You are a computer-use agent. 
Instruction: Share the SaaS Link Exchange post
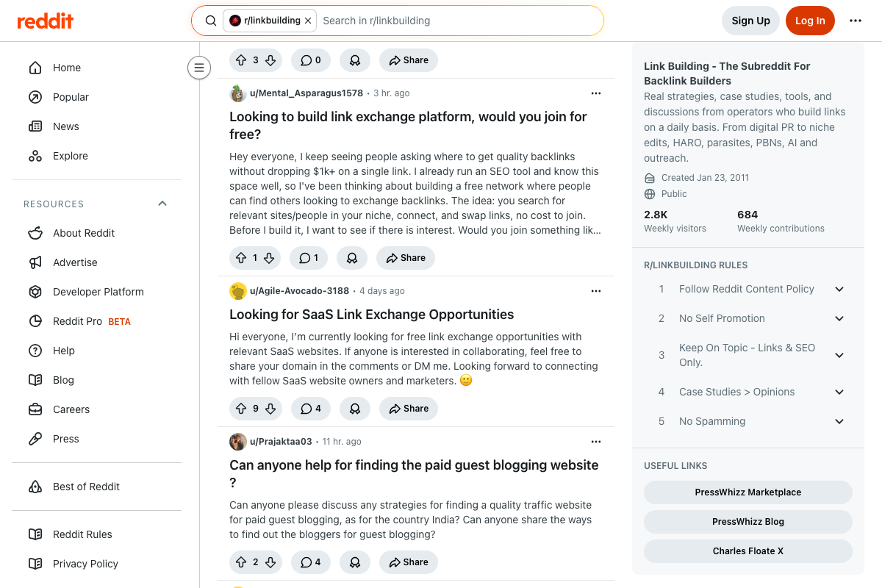point(409,409)
